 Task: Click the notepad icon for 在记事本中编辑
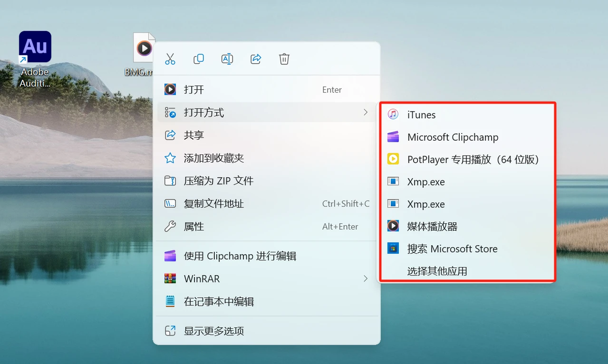(170, 301)
